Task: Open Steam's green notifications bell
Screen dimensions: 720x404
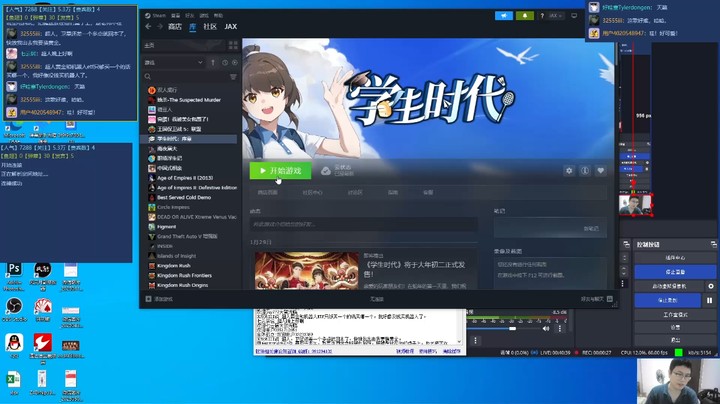Action: (524, 16)
